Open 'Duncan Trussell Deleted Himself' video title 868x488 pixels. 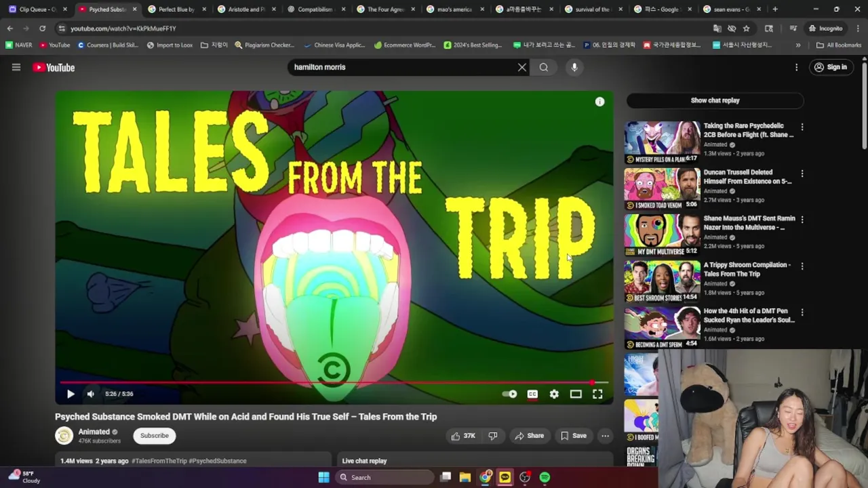pyautogui.click(x=747, y=177)
